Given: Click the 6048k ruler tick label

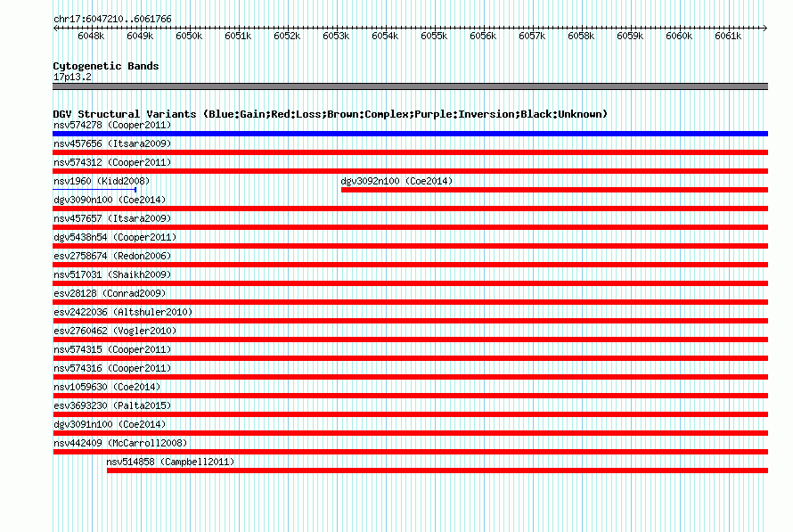Looking at the screenshot, I should click(x=91, y=36).
